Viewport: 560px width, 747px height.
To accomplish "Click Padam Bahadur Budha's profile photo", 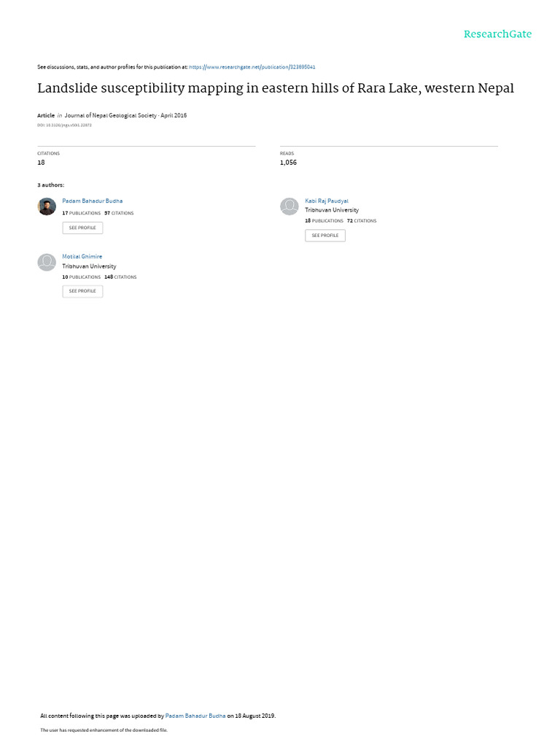I will (47, 206).
